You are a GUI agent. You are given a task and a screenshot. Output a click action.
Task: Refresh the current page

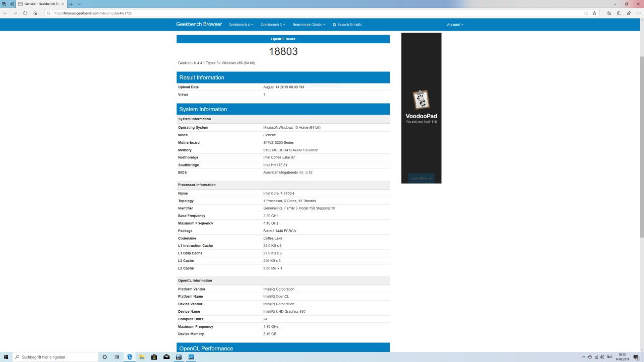[25, 13]
